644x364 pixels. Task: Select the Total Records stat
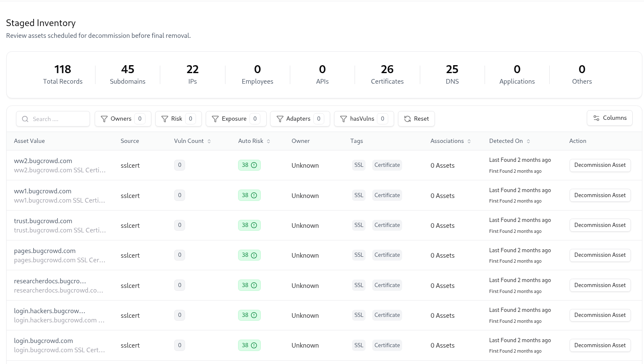[63, 75]
